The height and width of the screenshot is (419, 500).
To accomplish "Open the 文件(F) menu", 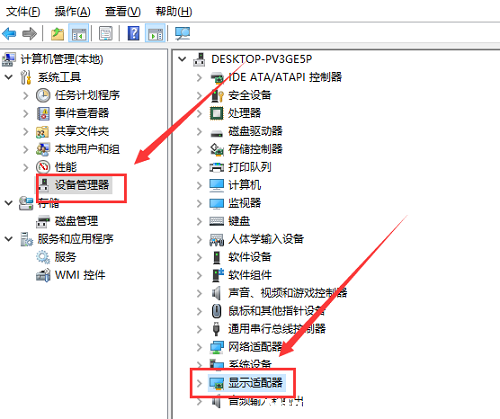I will tap(23, 12).
